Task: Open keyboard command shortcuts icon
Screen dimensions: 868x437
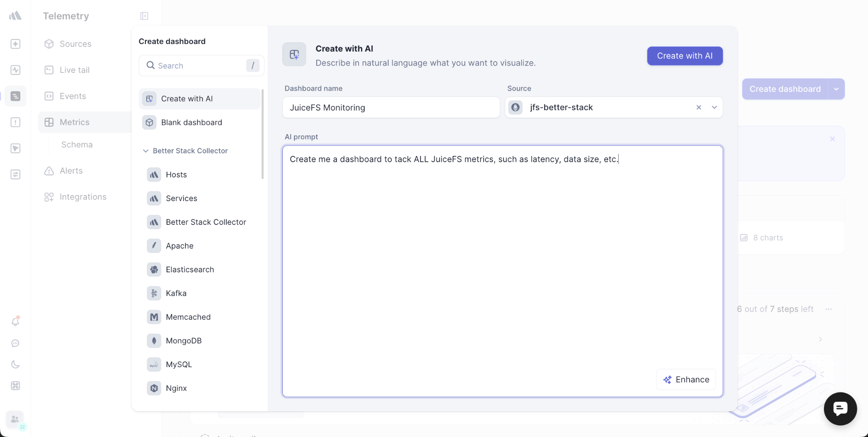Action: tap(15, 386)
